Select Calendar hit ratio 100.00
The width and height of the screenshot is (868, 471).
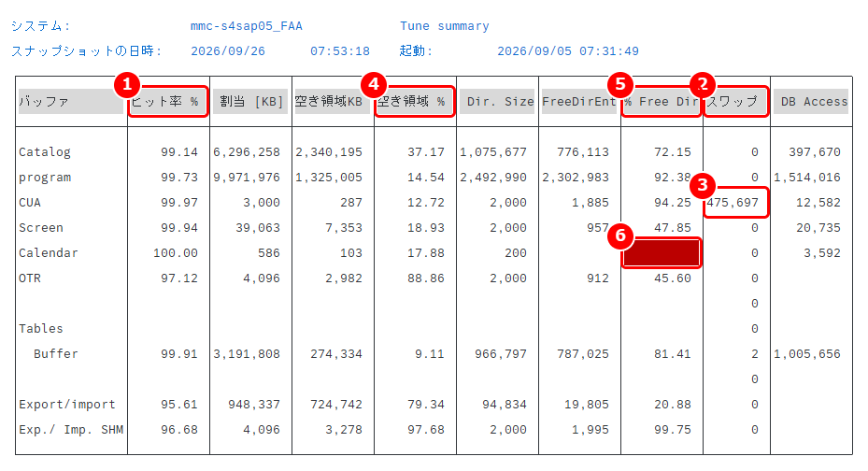pos(175,253)
